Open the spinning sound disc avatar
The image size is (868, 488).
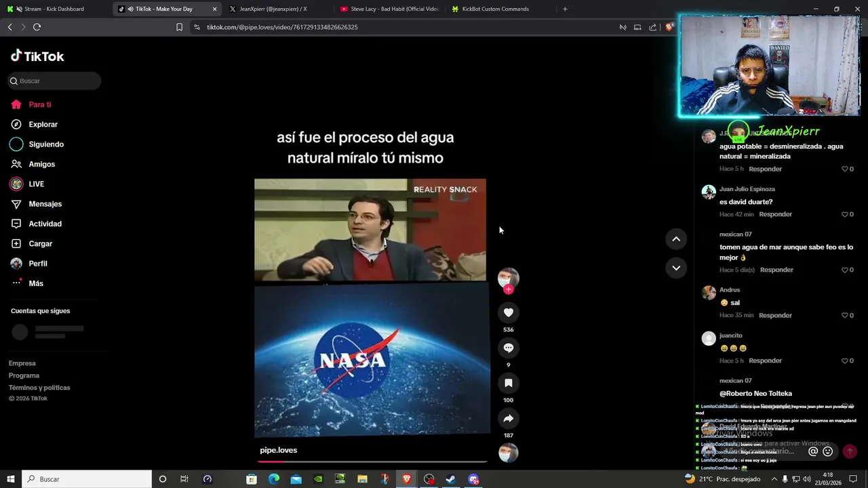(508, 453)
